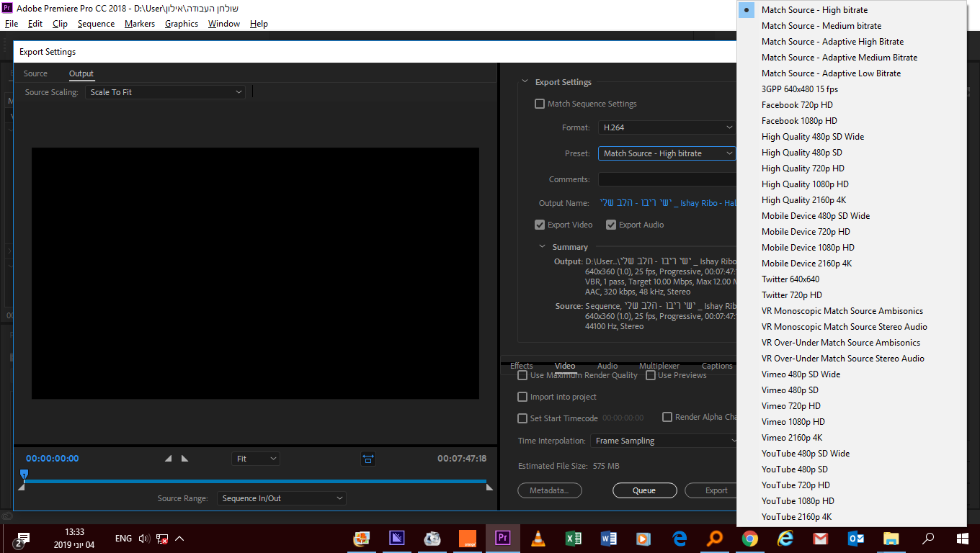Click the in-point marker at timeline start
This screenshot has width=980, height=553.
[21, 487]
